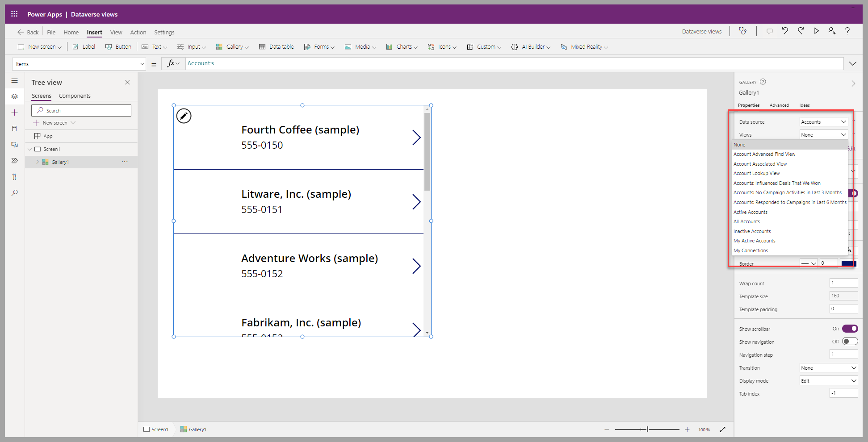
Task: Open the Advanced tools icon in left rail
Action: [15, 177]
